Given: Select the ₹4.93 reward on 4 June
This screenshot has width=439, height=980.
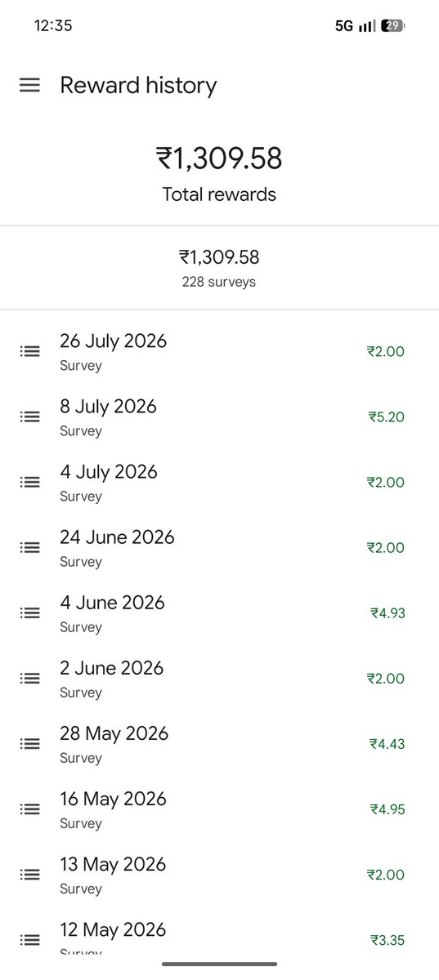Looking at the screenshot, I should click(x=387, y=613).
